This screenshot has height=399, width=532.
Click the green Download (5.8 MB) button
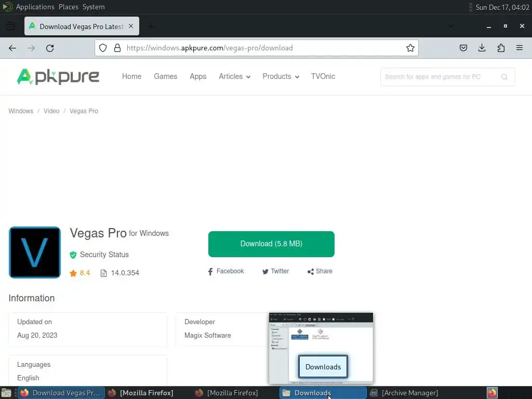(x=271, y=244)
